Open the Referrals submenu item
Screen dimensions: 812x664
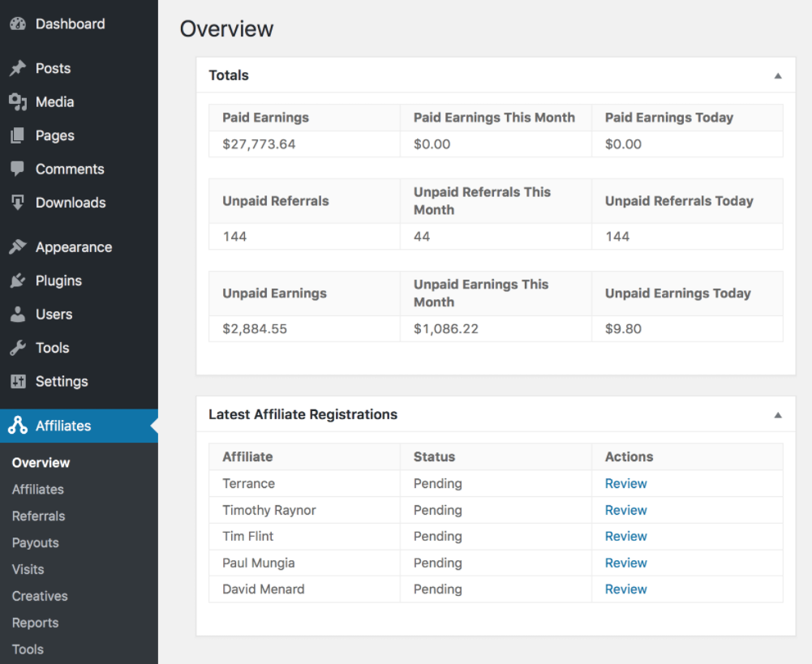click(x=38, y=516)
